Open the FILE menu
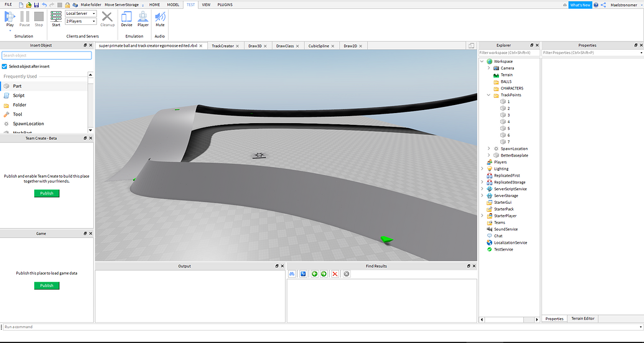 coord(8,4)
